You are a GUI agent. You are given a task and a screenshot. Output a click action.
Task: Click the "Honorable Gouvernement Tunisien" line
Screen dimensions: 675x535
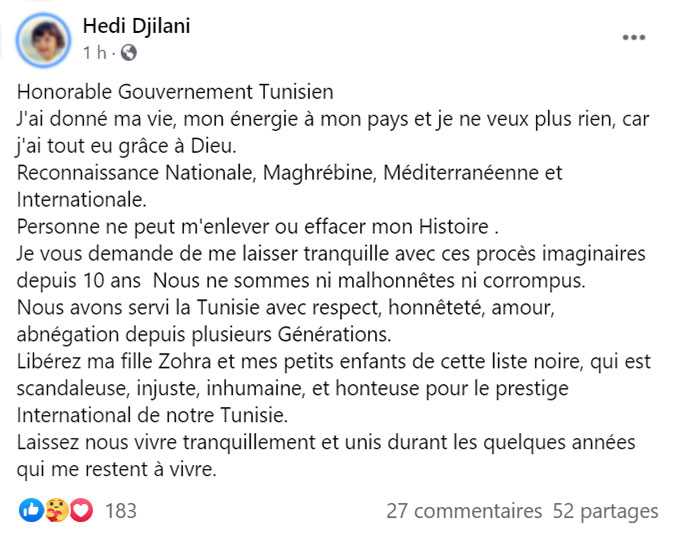click(175, 92)
